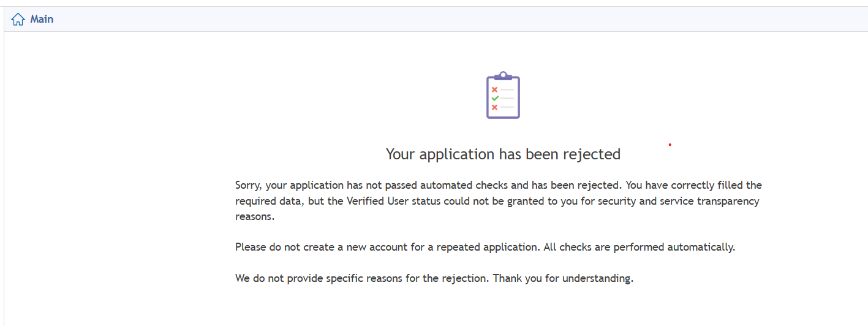Click the green checkmark on clipboard
The height and width of the screenshot is (326, 868).
[494, 98]
